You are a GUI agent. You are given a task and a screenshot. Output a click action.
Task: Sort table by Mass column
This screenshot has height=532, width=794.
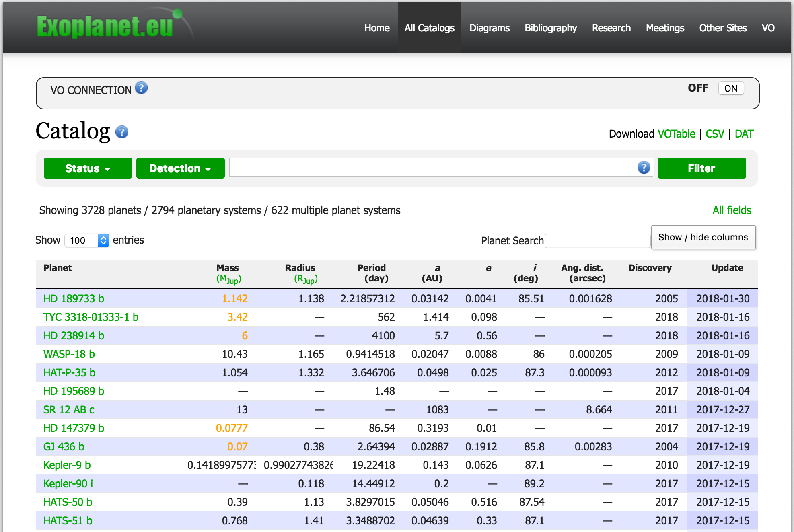[x=228, y=268]
